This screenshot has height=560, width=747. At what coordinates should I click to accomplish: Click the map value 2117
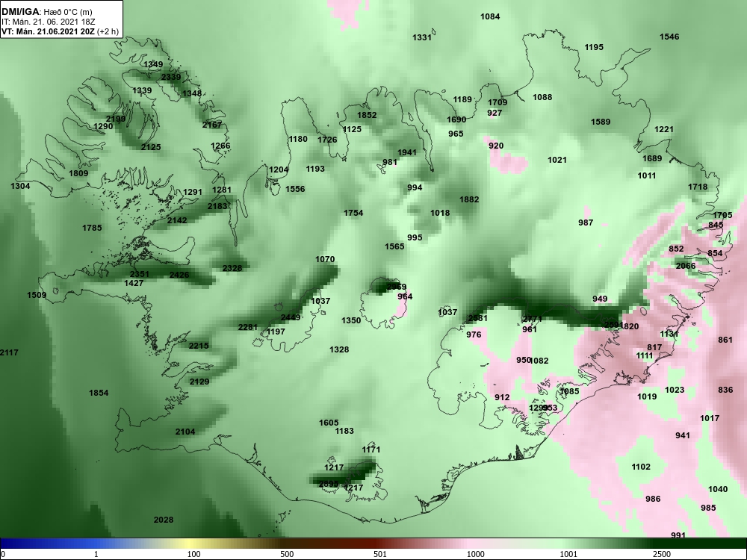[9, 353]
